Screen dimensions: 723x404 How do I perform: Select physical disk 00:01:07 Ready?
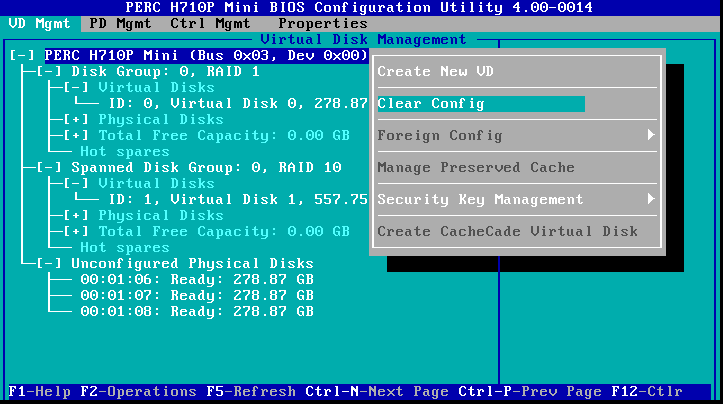197,296
